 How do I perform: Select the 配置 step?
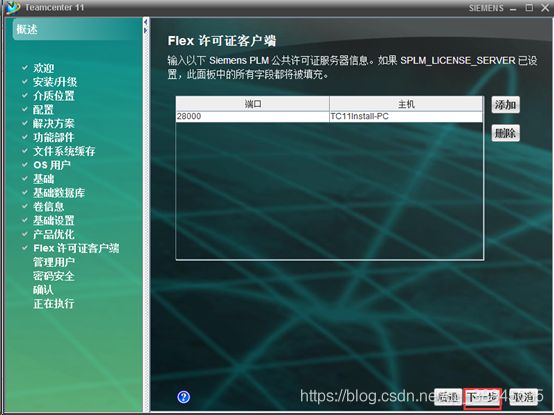(43, 109)
